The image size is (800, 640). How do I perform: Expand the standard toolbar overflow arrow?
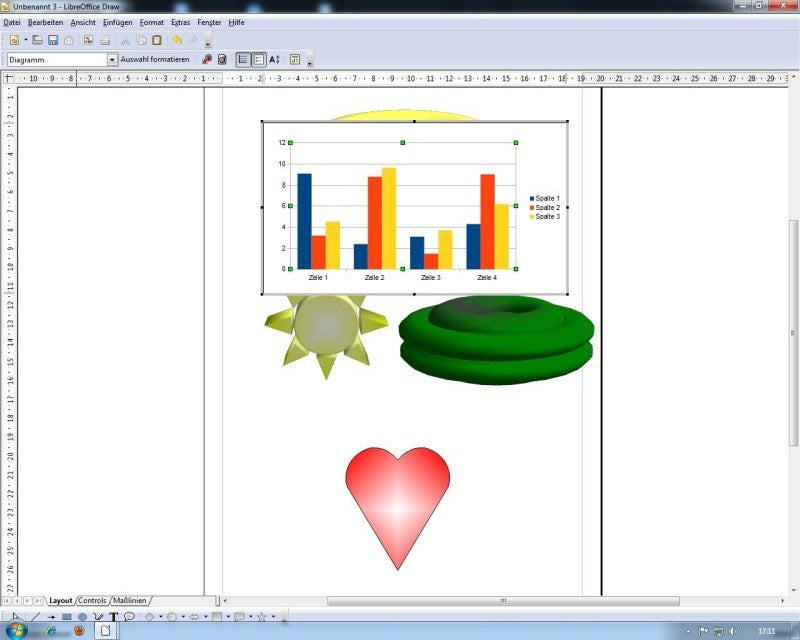[x=208, y=41]
